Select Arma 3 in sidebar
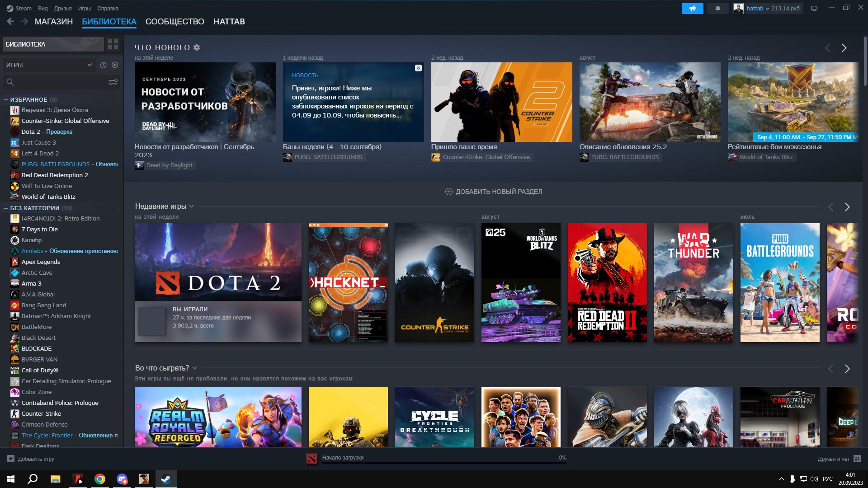 pos(32,283)
